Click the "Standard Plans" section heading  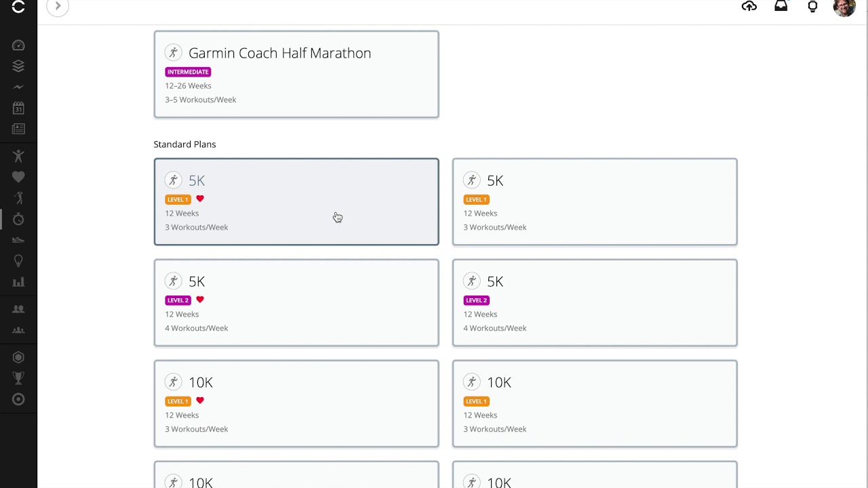(184, 144)
